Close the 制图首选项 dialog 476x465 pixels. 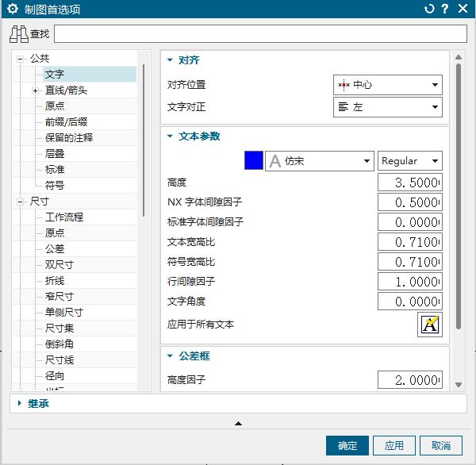(x=463, y=9)
